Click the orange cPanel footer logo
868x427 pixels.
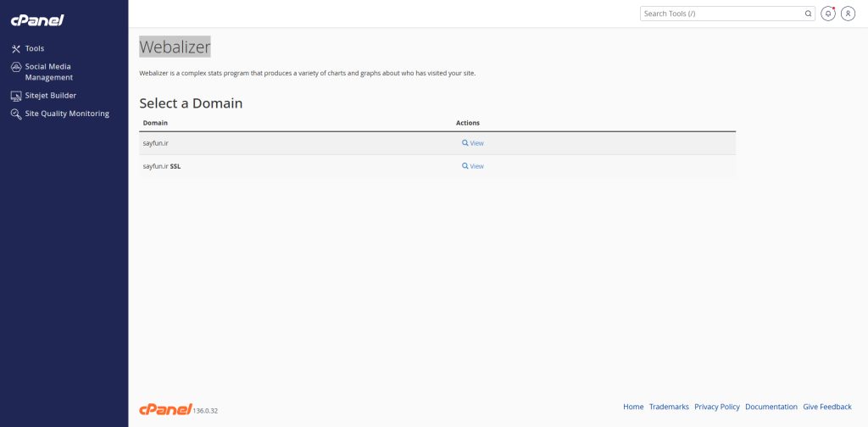point(165,409)
